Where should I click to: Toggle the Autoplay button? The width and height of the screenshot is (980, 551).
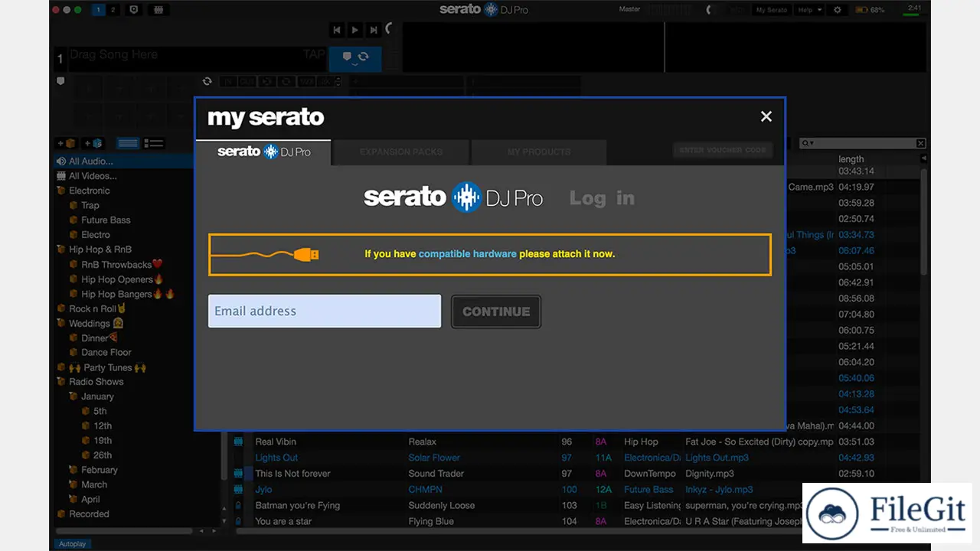(x=73, y=544)
